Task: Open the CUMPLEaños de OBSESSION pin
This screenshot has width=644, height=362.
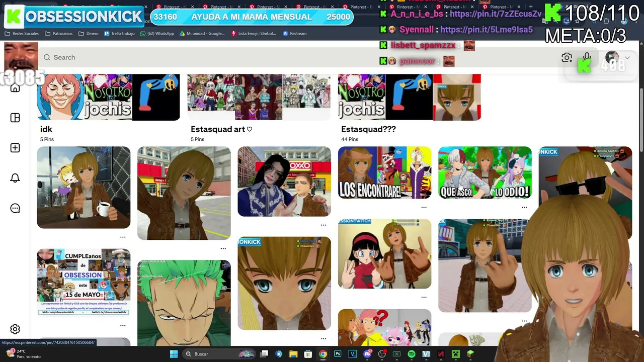Action: point(84,283)
